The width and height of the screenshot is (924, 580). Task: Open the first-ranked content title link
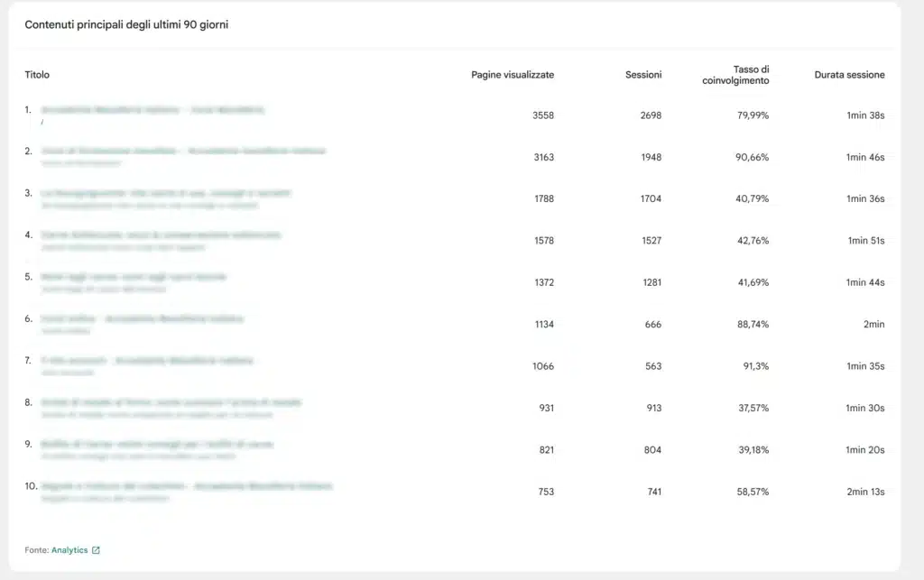point(149,109)
